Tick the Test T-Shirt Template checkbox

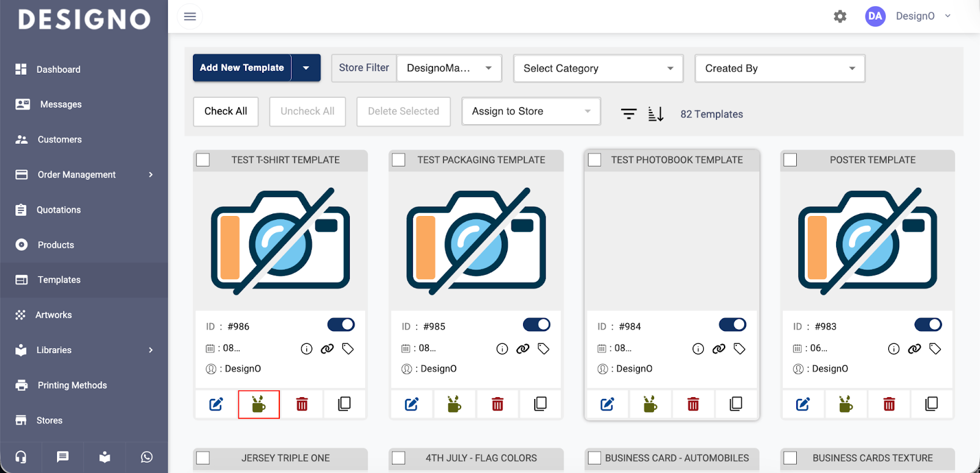click(x=203, y=160)
